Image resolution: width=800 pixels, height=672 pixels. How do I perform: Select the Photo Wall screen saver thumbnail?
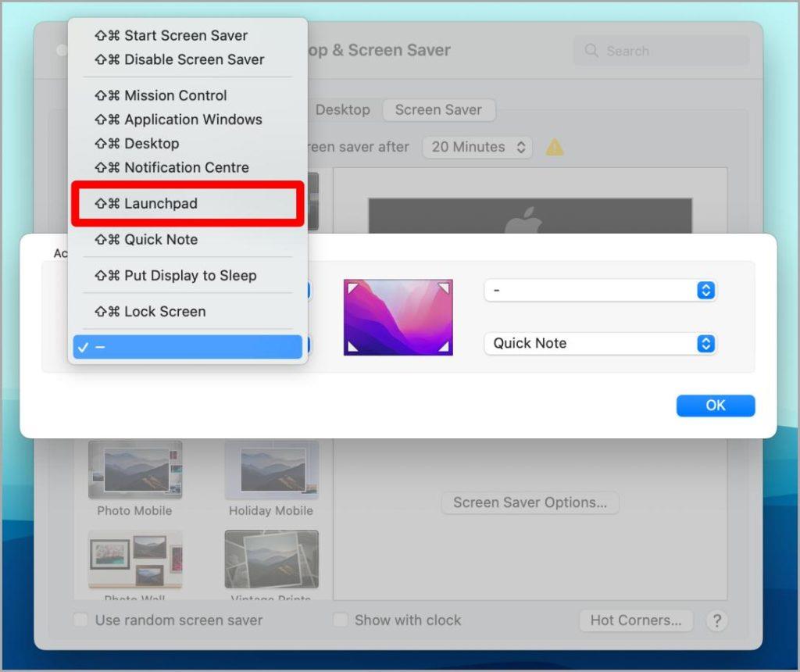click(x=135, y=559)
